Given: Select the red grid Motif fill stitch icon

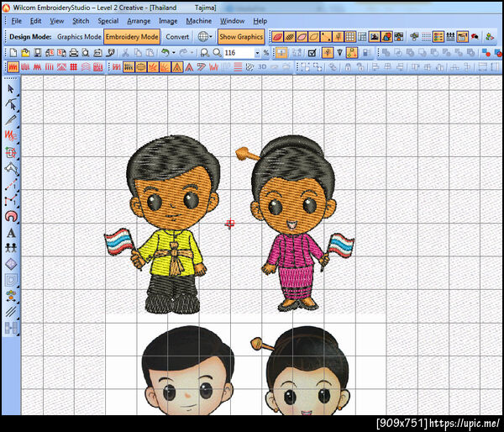Looking at the screenshot, I should pyautogui.click(x=74, y=67).
